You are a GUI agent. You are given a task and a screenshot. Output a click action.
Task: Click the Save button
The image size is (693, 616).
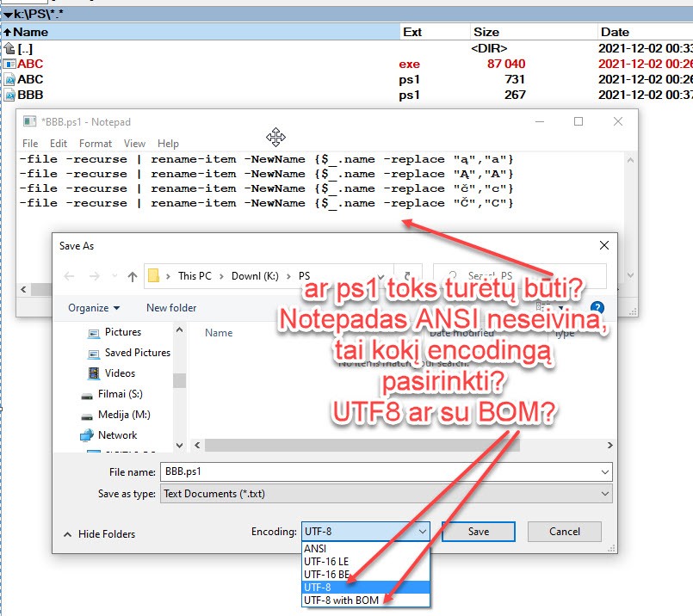tap(479, 532)
